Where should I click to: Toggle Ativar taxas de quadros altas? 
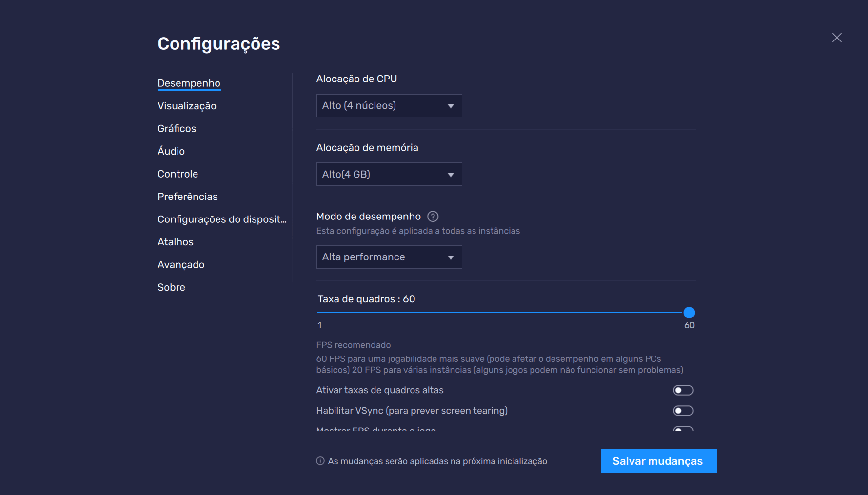[x=683, y=390]
